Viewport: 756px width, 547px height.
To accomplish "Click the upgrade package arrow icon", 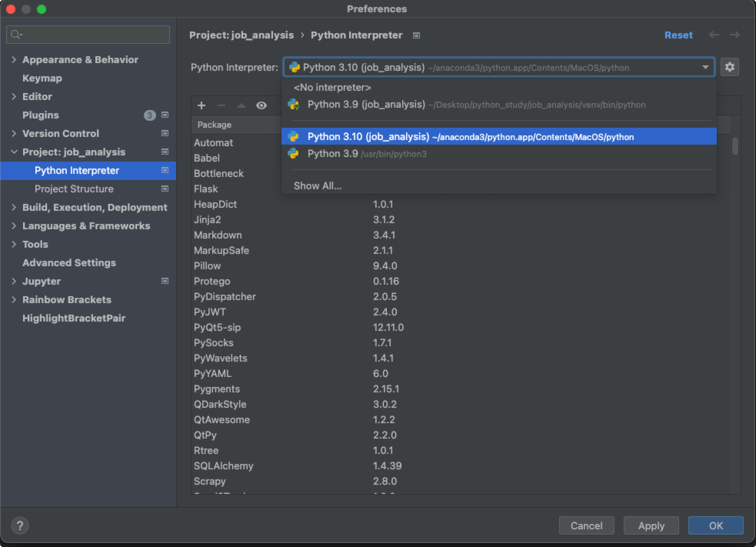I will click(x=241, y=105).
